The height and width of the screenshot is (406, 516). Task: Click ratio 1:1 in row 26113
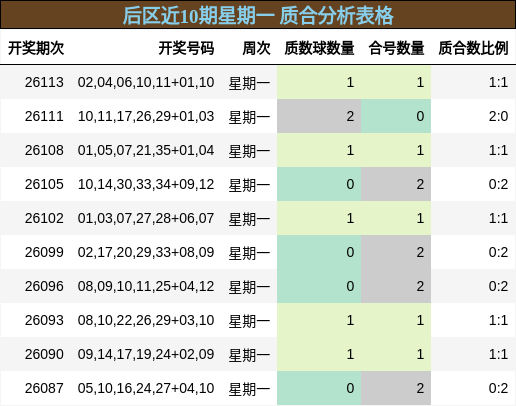coord(498,82)
